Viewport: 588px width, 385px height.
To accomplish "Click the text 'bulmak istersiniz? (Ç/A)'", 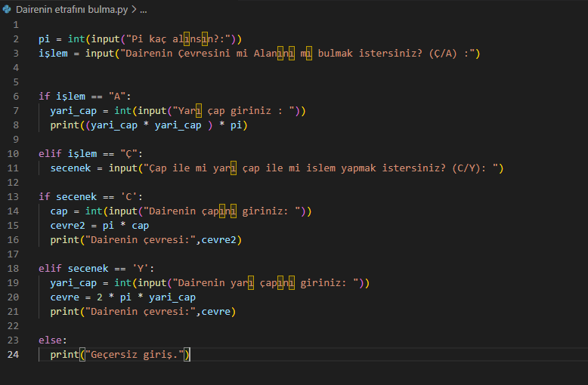I will tap(387, 53).
